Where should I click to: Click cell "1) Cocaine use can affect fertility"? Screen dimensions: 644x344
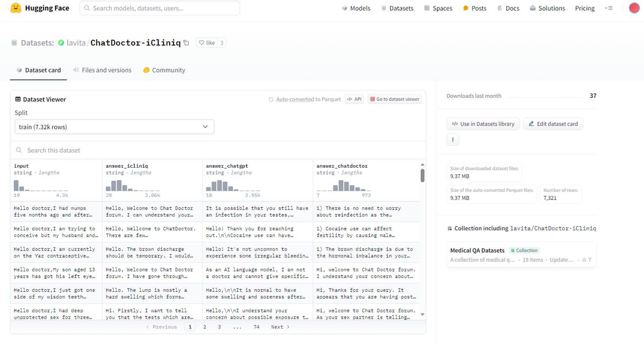[x=366, y=232]
